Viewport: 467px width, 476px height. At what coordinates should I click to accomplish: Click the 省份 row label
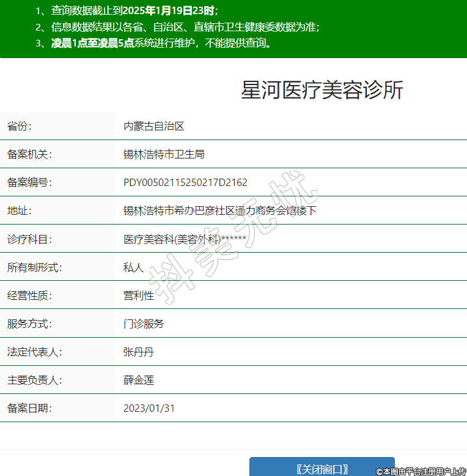[x=19, y=126]
